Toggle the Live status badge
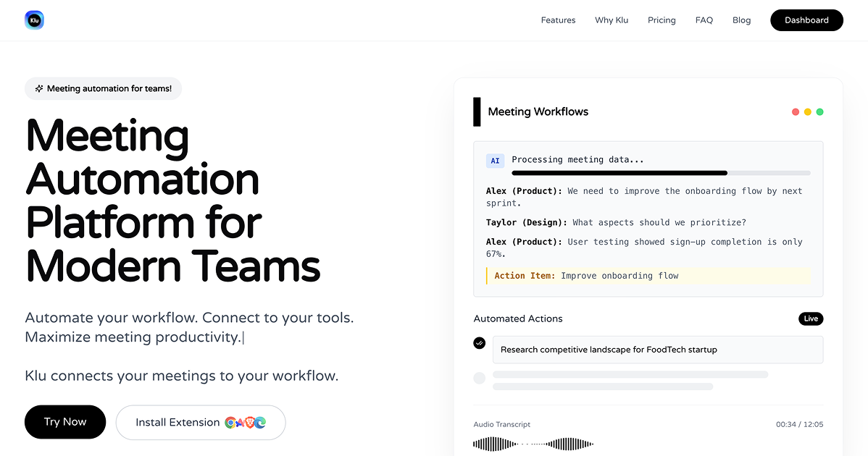This screenshot has height=456, width=868. click(811, 318)
